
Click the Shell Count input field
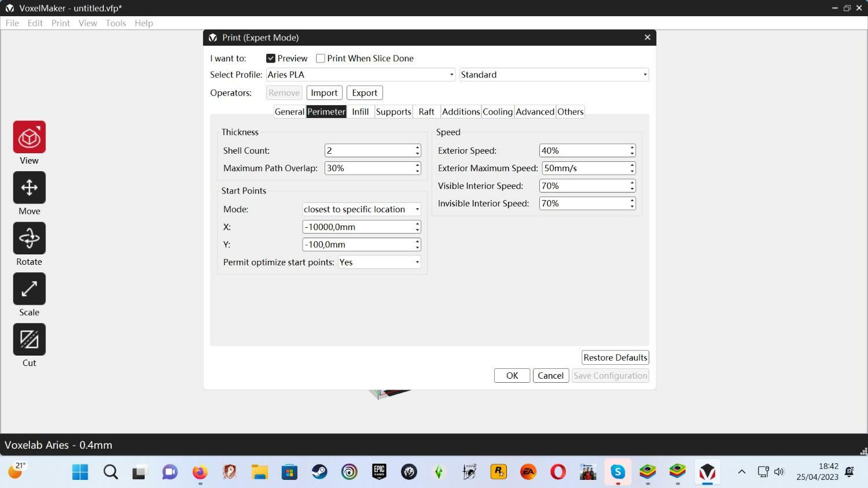(x=369, y=151)
